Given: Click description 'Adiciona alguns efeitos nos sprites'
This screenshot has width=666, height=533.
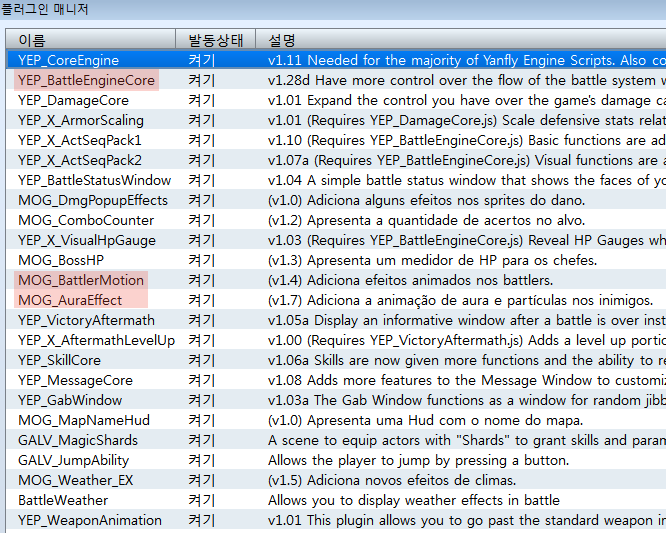Looking at the screenshot, I should (426, 200).
